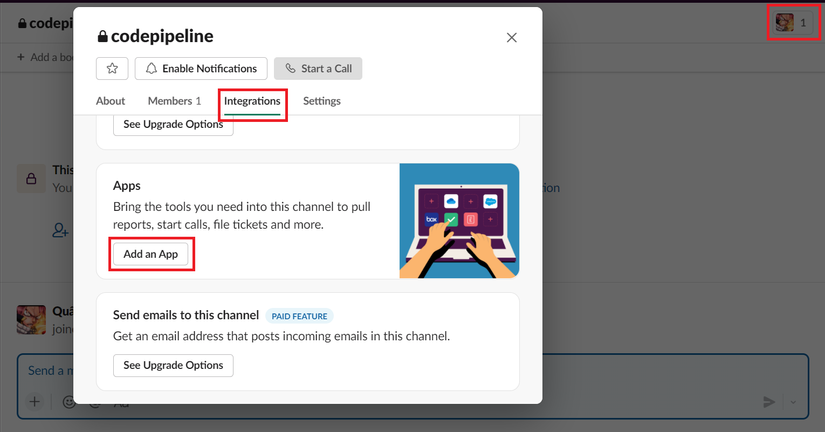Close the codepipeline details dialog
The height and width of the screenshot is (432, 825).
(511, 38)
